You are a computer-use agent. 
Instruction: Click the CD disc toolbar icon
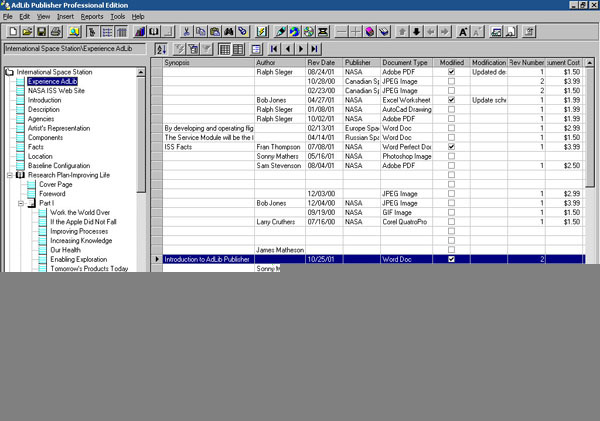[308, 32]
